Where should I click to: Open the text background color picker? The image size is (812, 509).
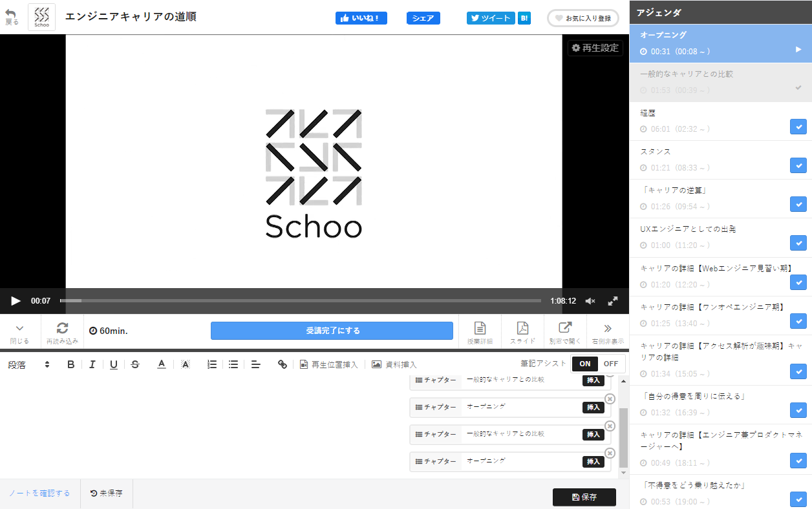pos(186,364)
